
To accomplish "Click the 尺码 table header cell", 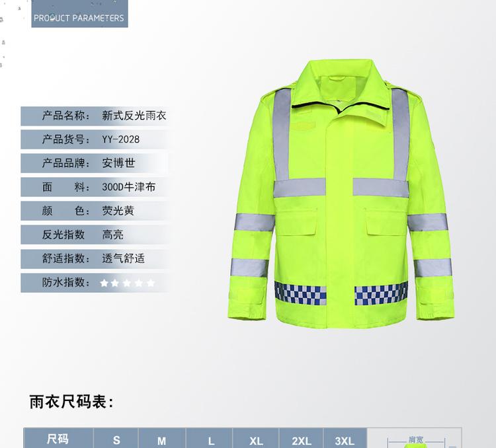I will point(58,439).
